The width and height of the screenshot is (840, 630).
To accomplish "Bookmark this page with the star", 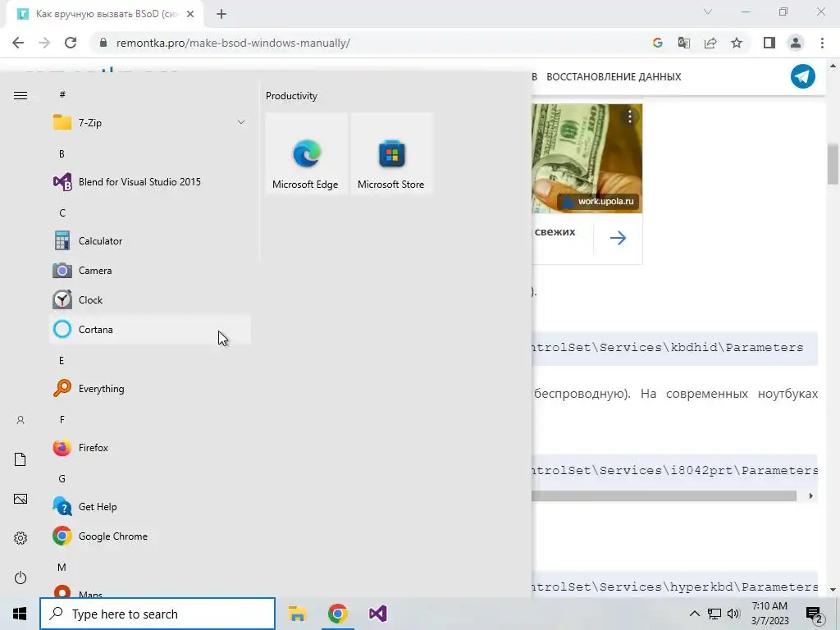I will pyautogui.click(x=737, y=43).
